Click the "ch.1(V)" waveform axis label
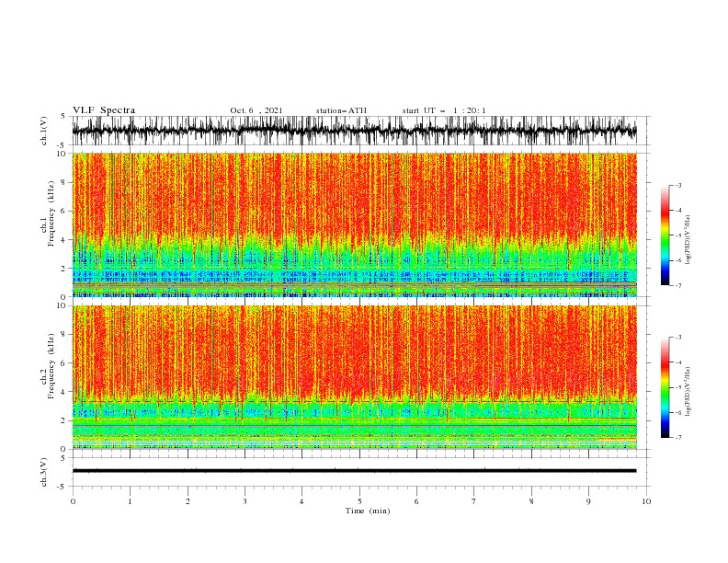Screen dimensions: 728x563 [44, 131]
